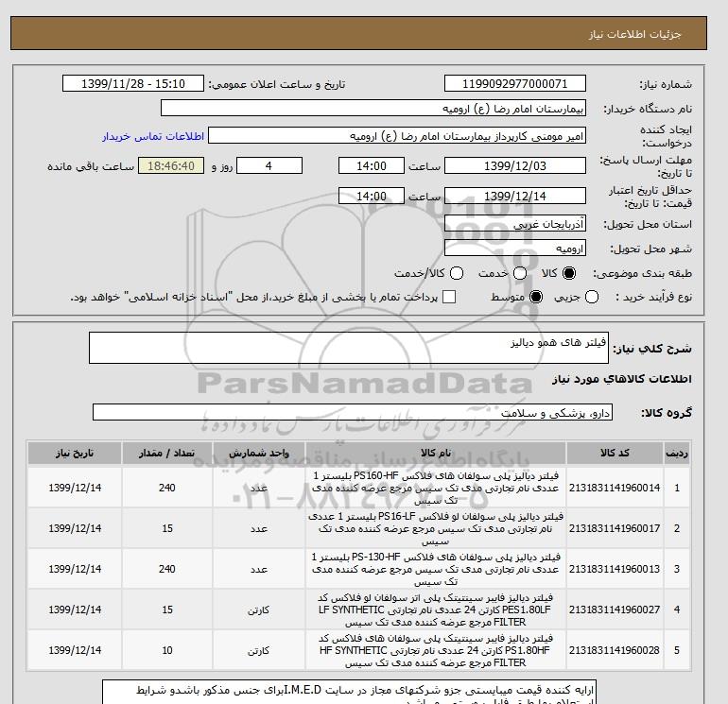Click the واحد شمارش column header
This screenshot has height=704, width=728.
click(259, 453)
